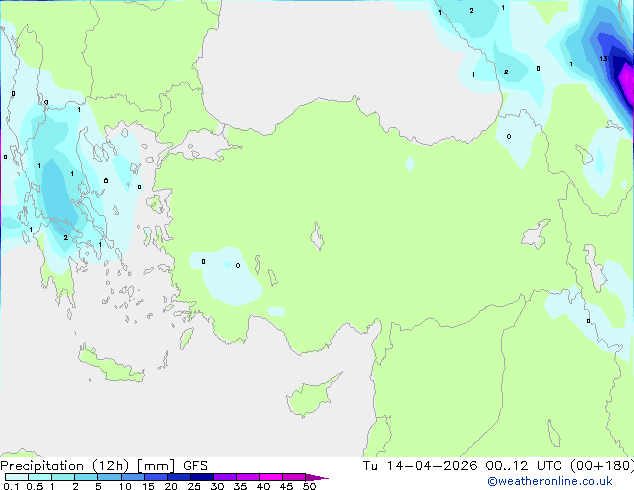Click the over-50 mm legend arrow tip

(317, 477)
